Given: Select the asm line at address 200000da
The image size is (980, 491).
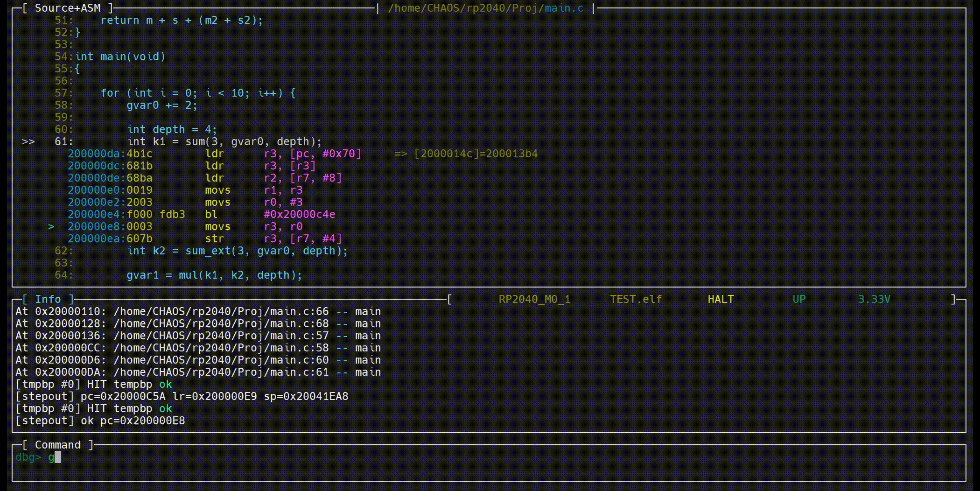Looking at the screenshot, I should 215,154.
